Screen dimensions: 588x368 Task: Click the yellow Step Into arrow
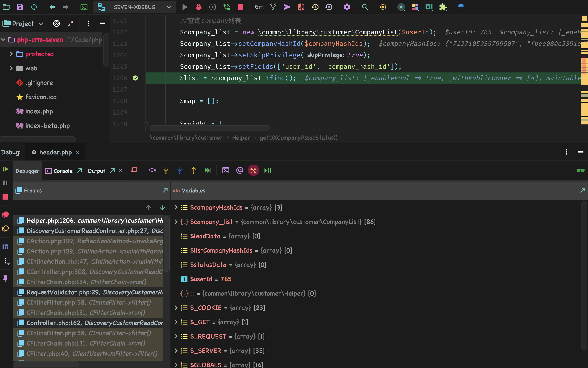166,171
